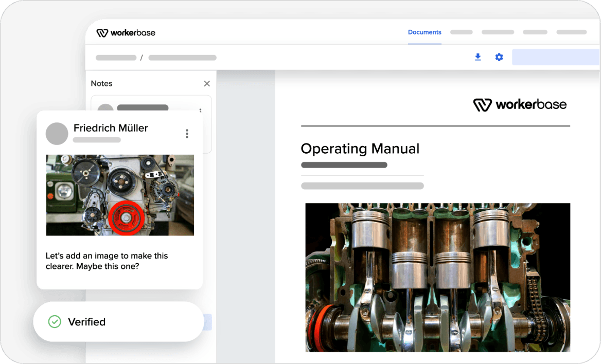Click the Verified label text in the badge
601x364 pixels.
(86, 322)
